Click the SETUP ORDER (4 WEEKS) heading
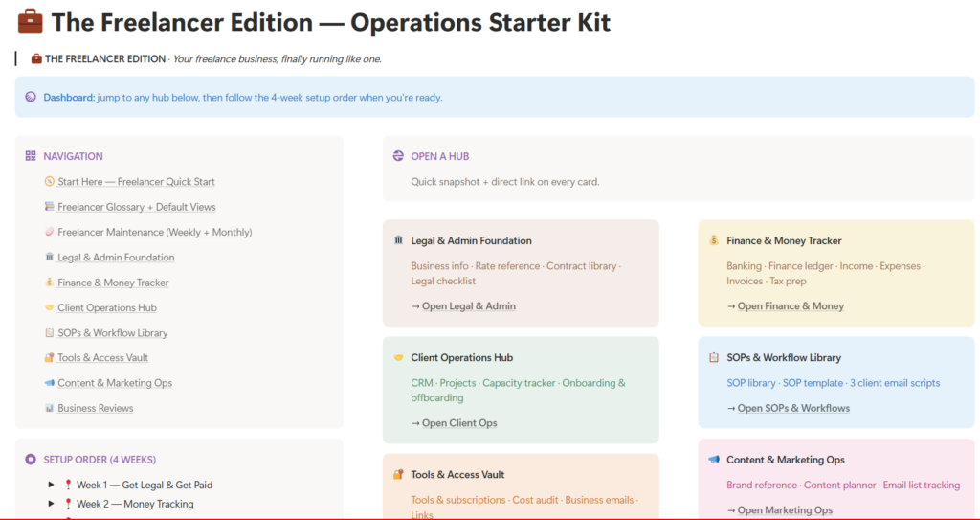 point(100,460)
